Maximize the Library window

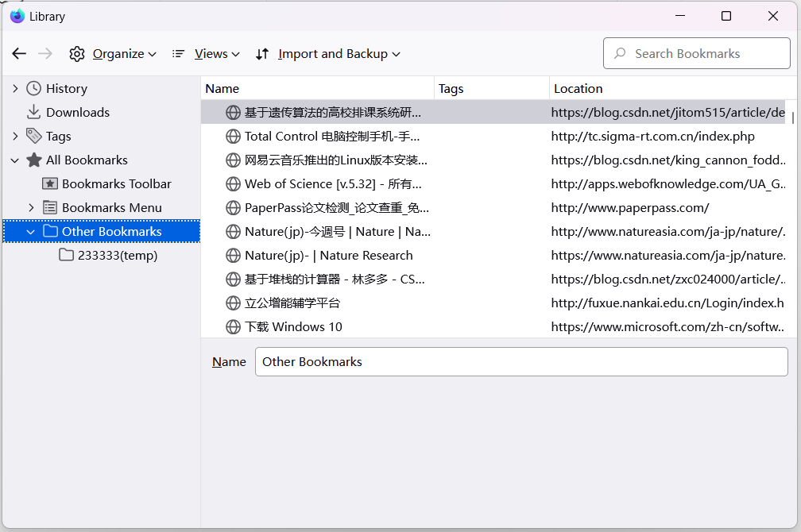tap(726, 17)
